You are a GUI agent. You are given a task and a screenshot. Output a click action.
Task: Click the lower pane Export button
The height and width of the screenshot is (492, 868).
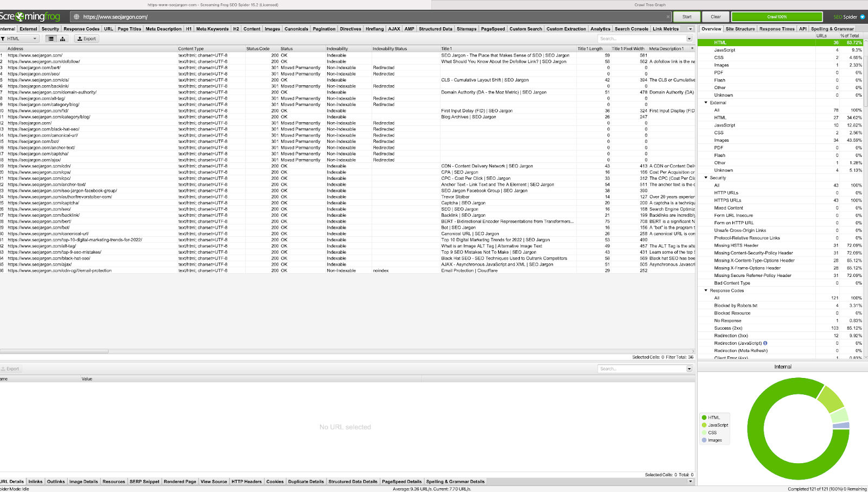pos(10,369)
